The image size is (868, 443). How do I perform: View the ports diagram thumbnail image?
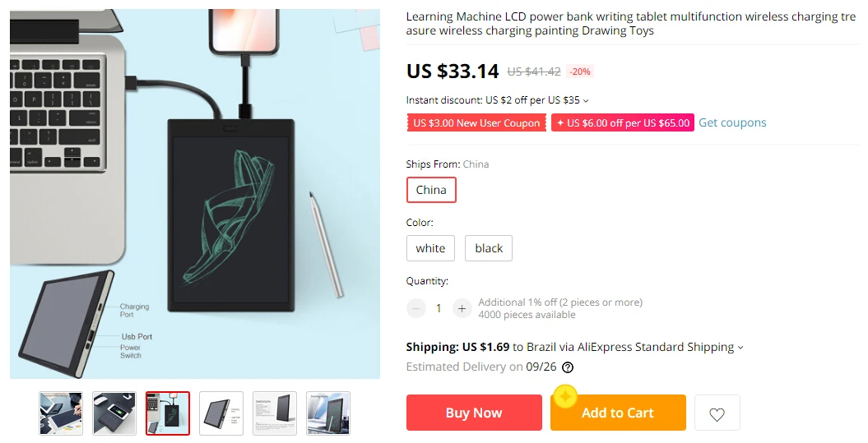tap(221, 413)
